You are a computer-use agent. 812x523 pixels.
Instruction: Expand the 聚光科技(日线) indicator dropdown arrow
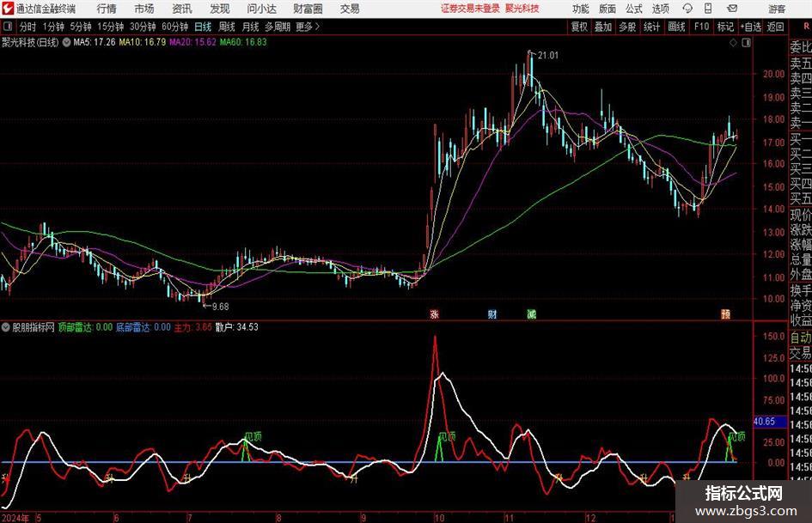(66, 42)
